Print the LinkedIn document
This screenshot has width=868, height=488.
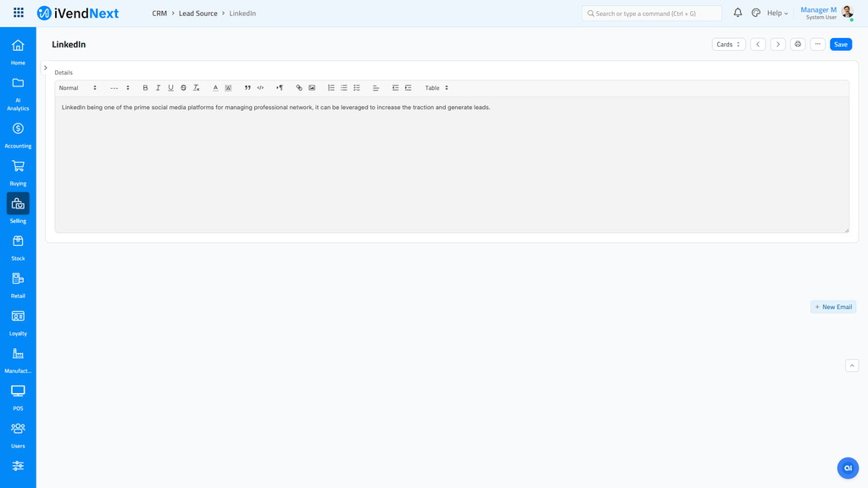(798, 44)
